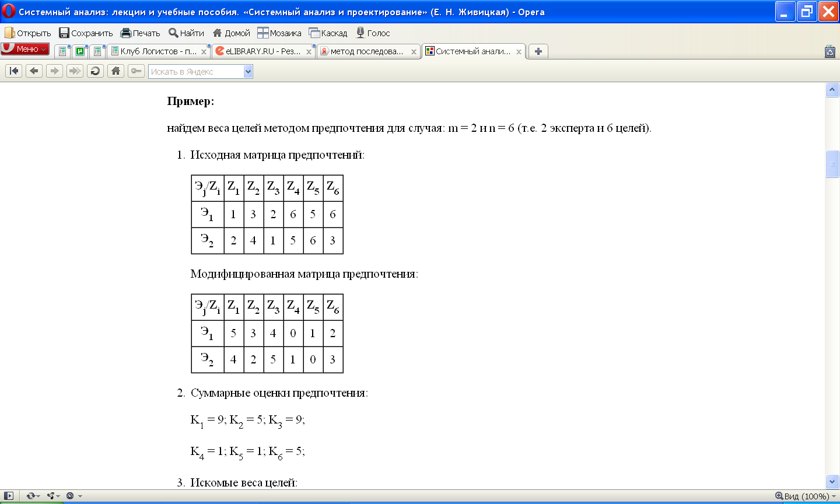Click the Голос (Voice) microphone button
The width and height of the screenshot is (840, 504).
coord(373,33)
